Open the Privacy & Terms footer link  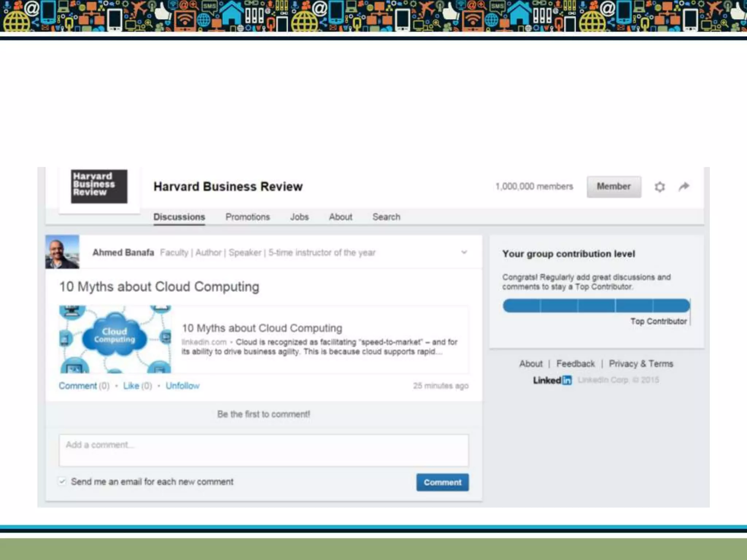click(640, 364)
